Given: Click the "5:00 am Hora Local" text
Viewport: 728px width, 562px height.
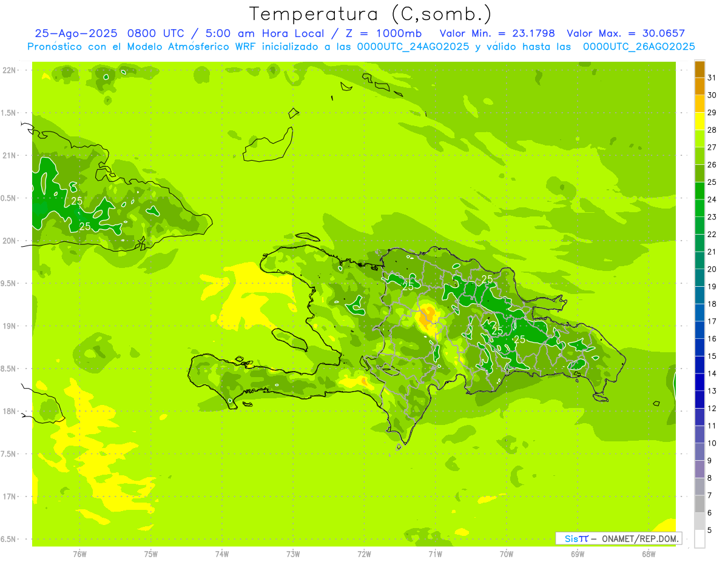Looking at the screenshot, I should tap(263, 34).
